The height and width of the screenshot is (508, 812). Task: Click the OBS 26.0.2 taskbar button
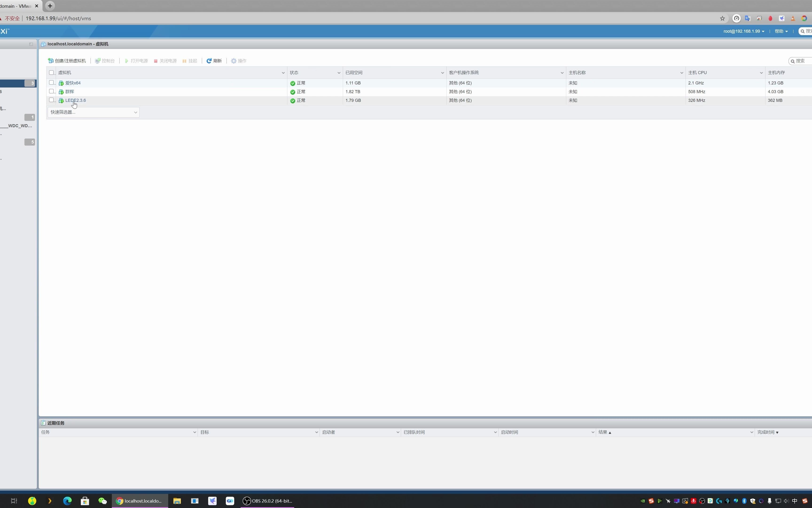[x=267, y=501]
